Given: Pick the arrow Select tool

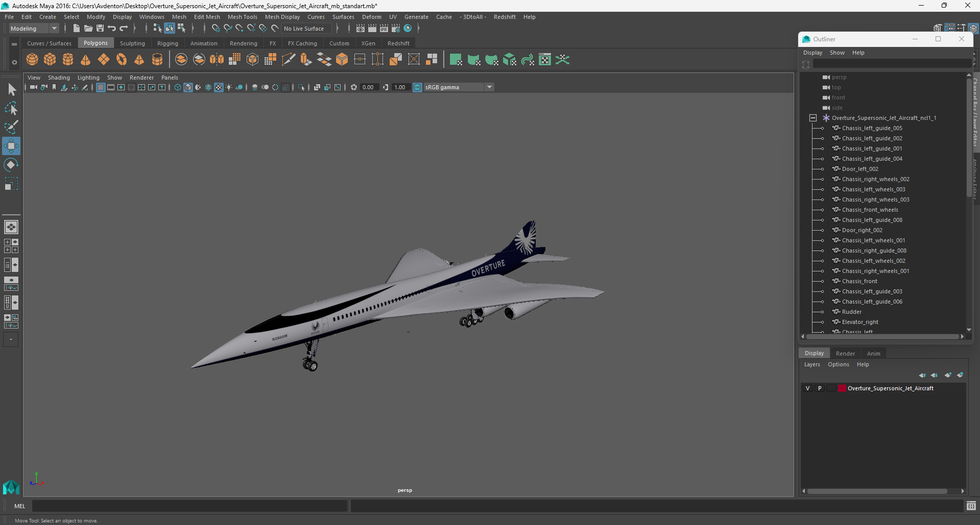Looking at the screenshot, I should click(11, 89).
